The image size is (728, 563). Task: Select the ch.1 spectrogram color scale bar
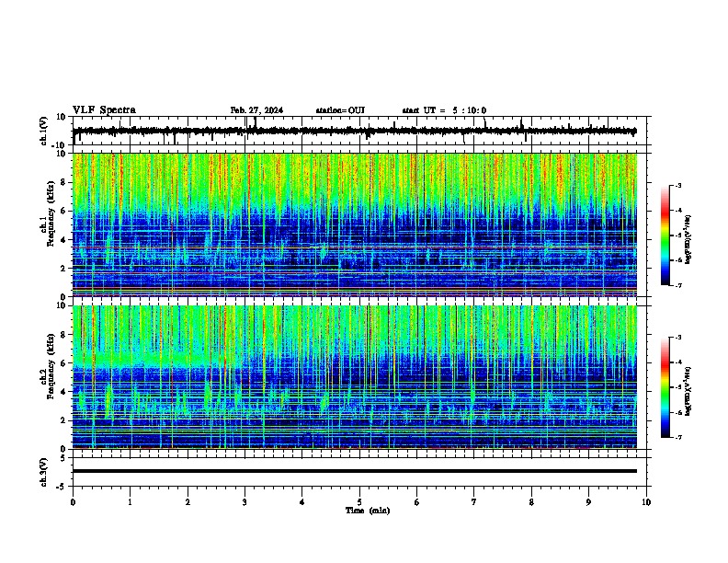pyautogui.click(x=665, y=236)
